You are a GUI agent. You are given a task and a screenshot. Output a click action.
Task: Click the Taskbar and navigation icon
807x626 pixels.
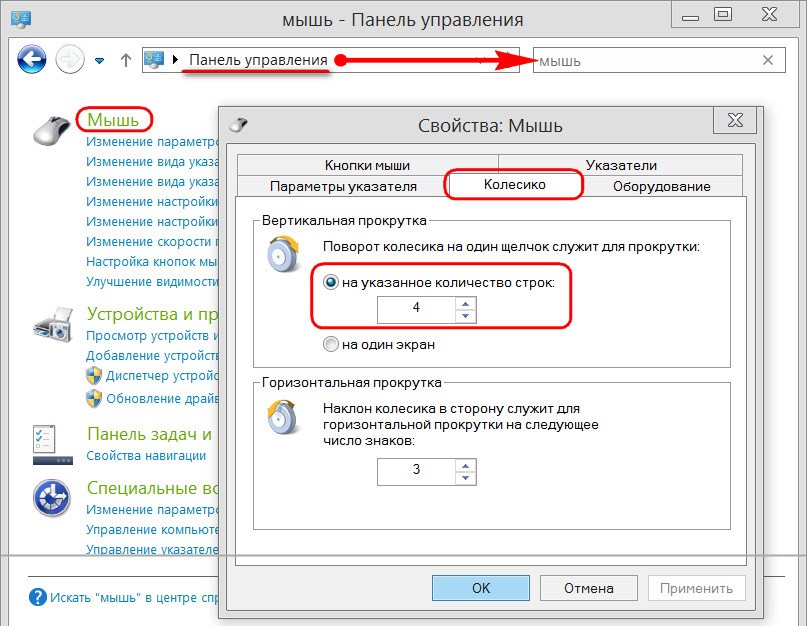50,444
